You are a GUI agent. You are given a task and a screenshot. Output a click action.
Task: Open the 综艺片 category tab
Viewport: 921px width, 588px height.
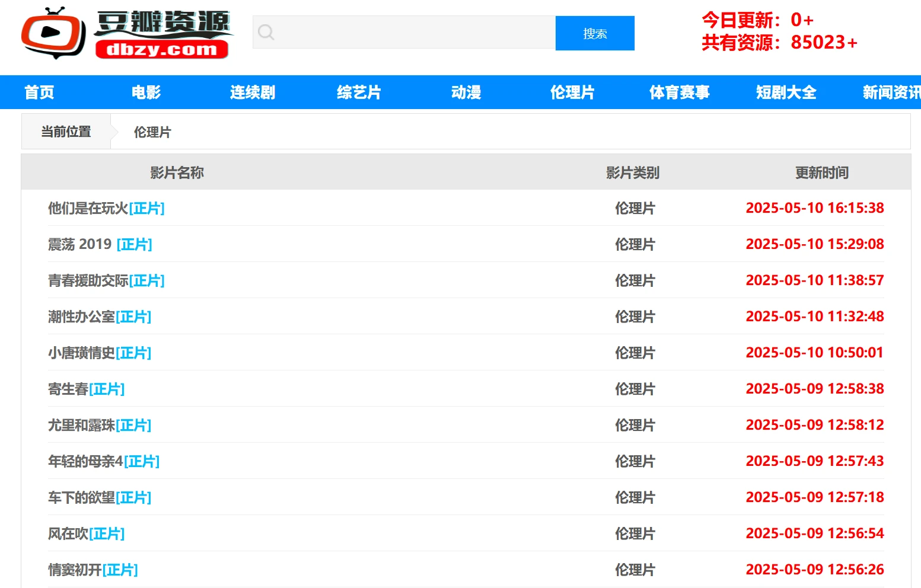[x=359, y=92]
